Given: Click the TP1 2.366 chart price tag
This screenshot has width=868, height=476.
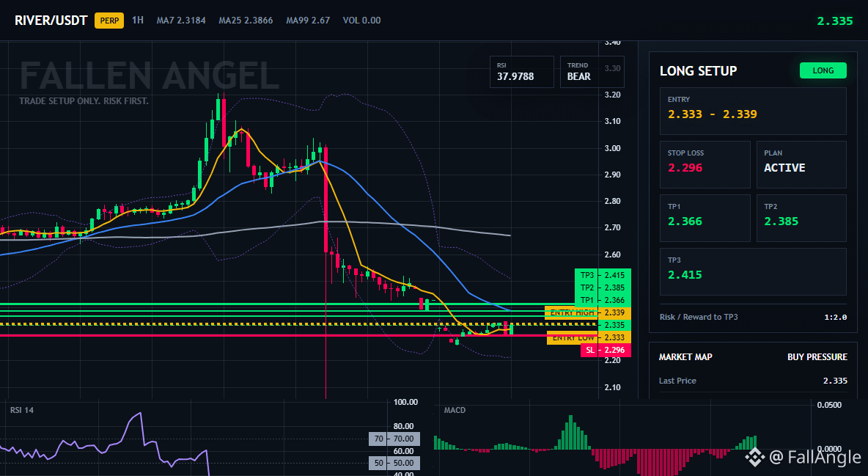Looking at the screenshot, I should click(x=603, y=300).
